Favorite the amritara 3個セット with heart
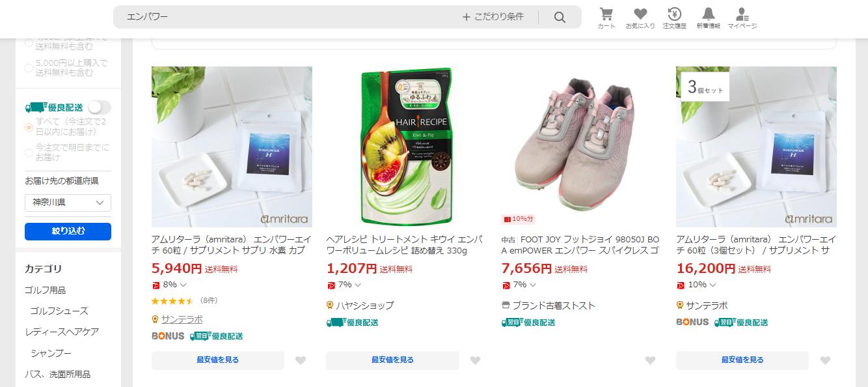868x387 pixels. point(825,360)
